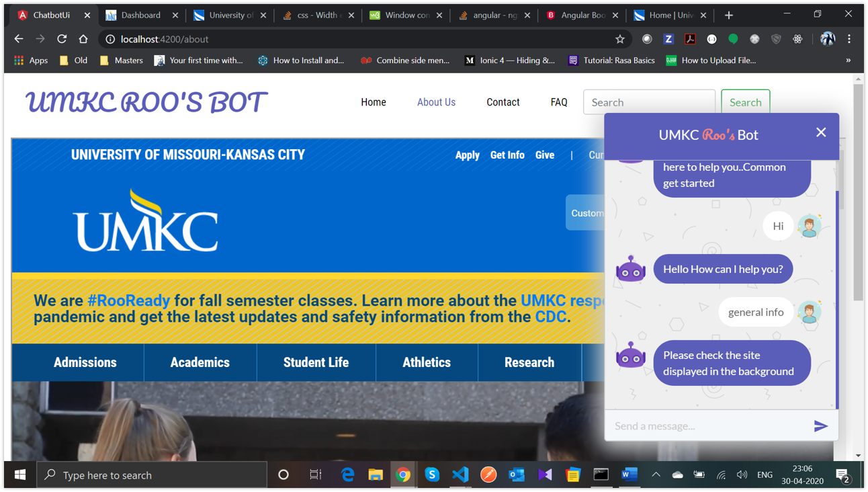Open the #RooReady link in banner
868x492 pixels.
[x=128, y=300]
